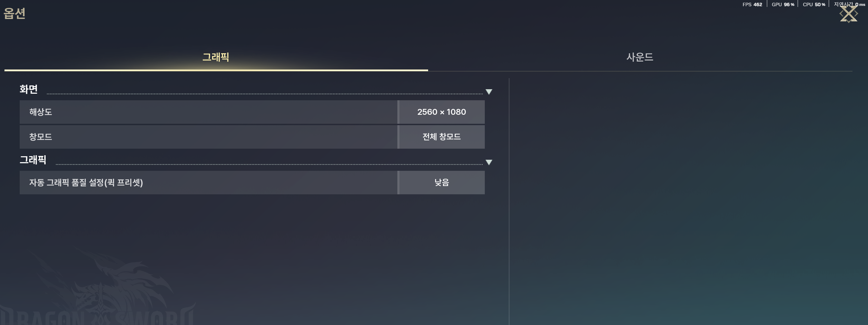
Task: Close the options screen with the X icon
Action: point(849,15)
